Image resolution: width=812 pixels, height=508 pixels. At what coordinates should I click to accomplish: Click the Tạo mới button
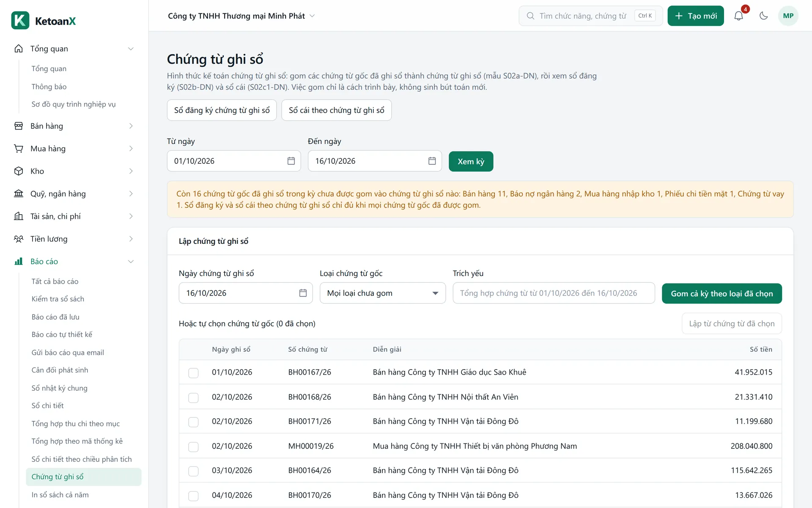[696, 16]
